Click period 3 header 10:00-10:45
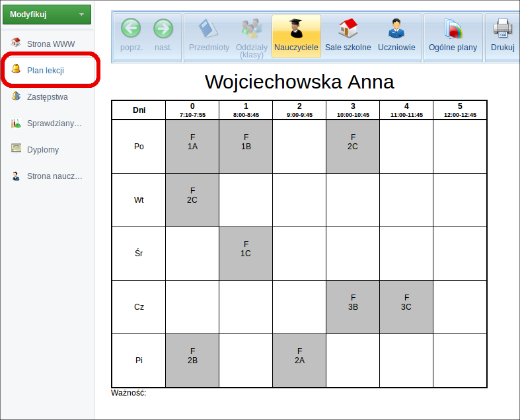 353,110
